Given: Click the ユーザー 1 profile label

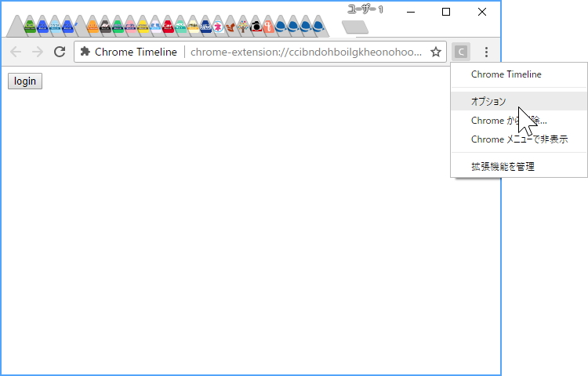Looking at the screenshot, I should [x=365, y=9].
